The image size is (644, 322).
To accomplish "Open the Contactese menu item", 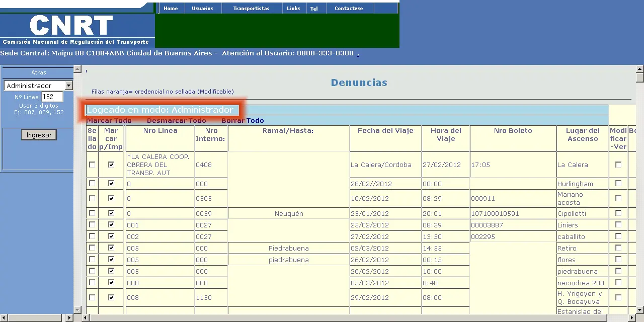I will (349, 8).
